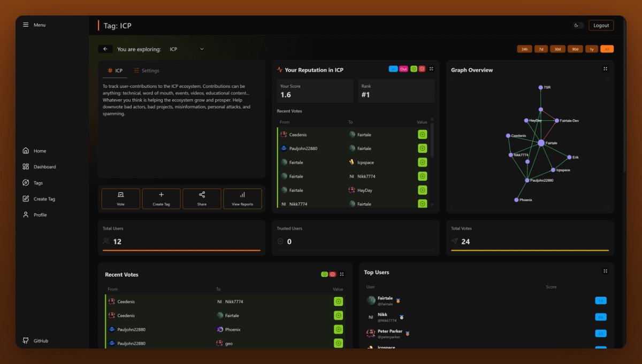The image size is (642, 364).
Task: Select the 1y time range
Action: (591, 49)
